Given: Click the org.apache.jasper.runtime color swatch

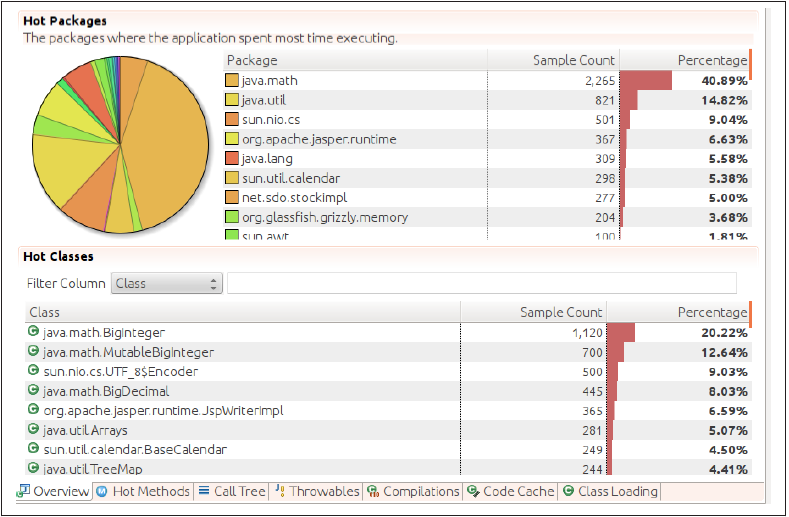Looking at the screenshot, I should pos(232,139).
